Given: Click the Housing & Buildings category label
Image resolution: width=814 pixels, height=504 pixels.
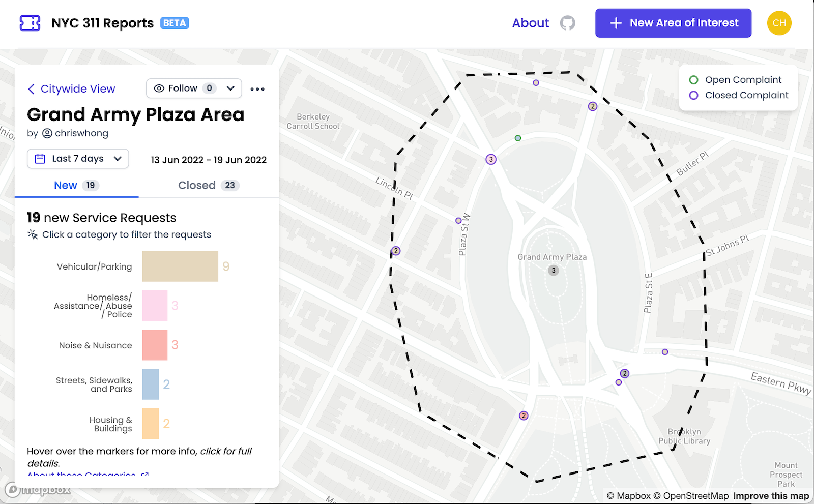Looking at the screenshot, I should [x=111, y=424].
